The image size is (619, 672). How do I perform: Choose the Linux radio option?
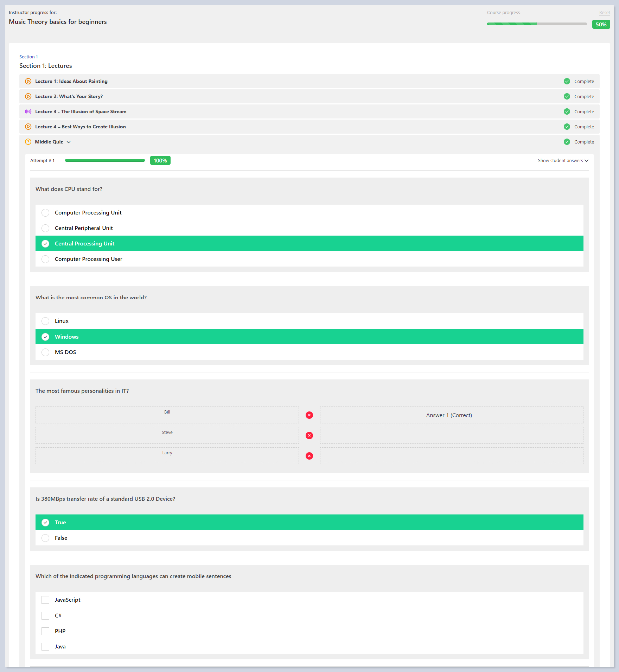click(x=45, y=321)
